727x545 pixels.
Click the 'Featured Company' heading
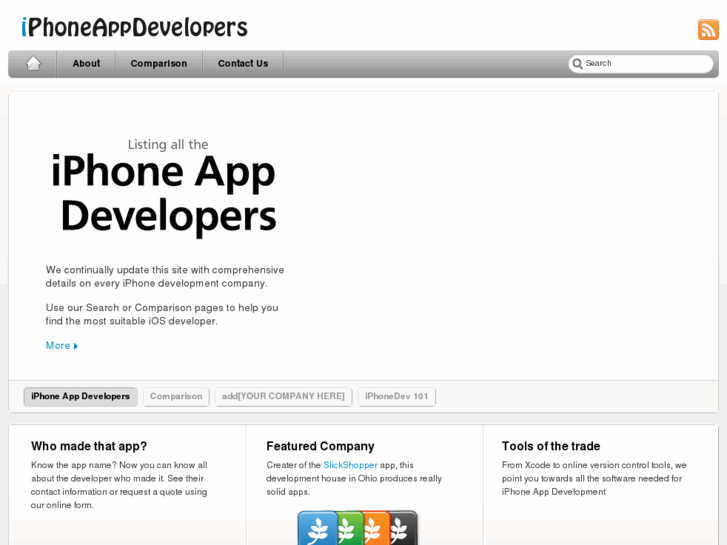[320, 446]
